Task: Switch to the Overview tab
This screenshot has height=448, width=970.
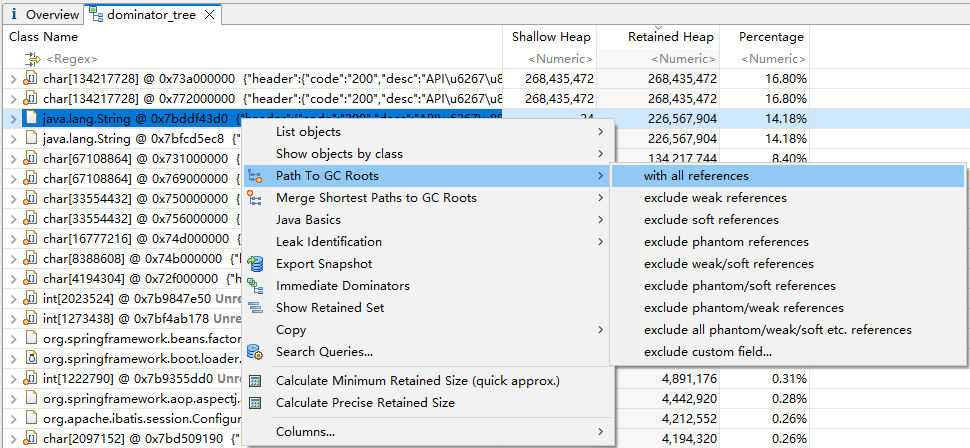Action: click(x=45, y=14)
